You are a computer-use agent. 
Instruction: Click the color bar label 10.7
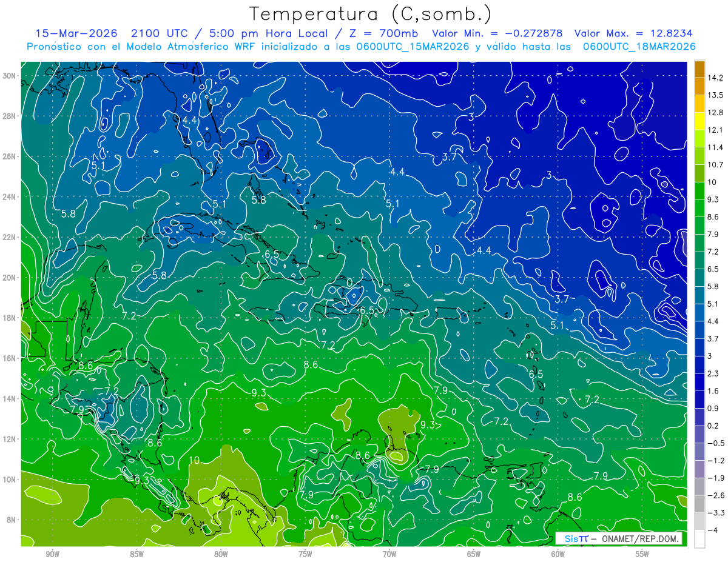click(716, 165)
